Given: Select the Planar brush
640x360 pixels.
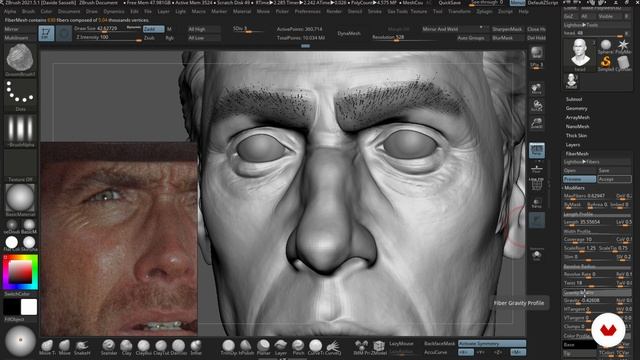Looking at the screenshot, I should click(263, 347).
